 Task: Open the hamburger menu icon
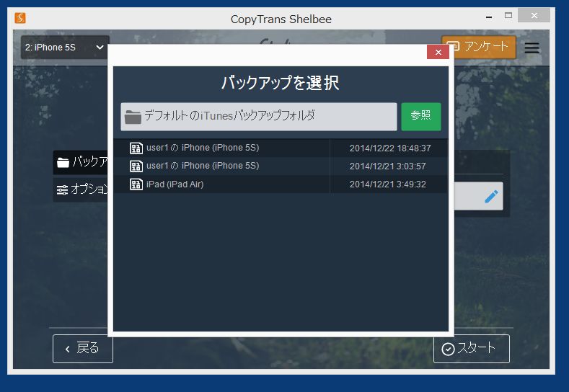point(531,48)
